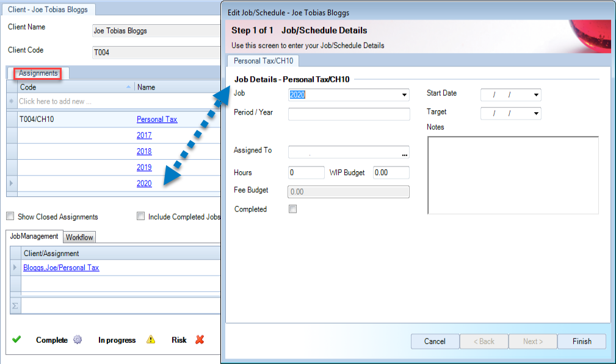Expand the Bloggs,Joe/Personal Tax row arrow
The height and width of the screenshot is (364, 616).
(15, 268)
